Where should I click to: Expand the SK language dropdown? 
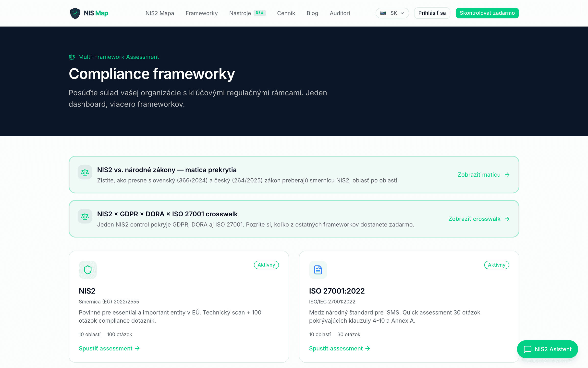[392, 13]
